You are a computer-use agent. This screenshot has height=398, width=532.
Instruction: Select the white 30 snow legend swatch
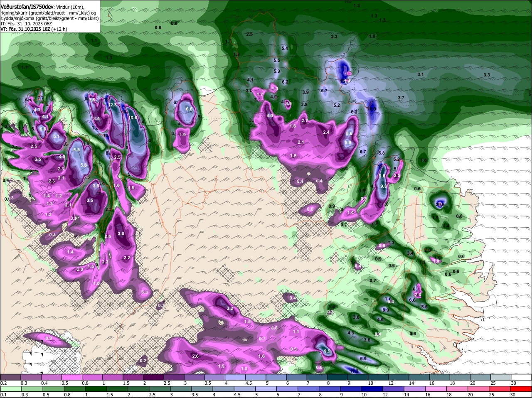(x=522, y=377)
